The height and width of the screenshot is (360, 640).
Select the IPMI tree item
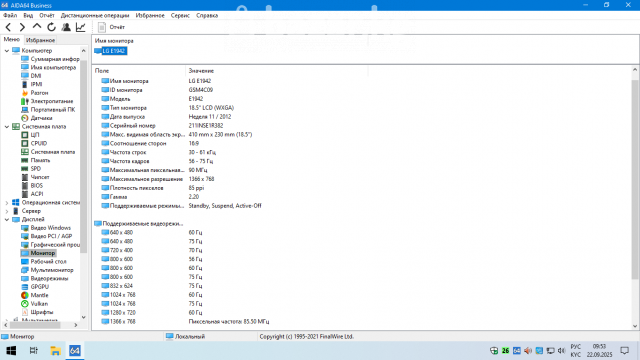pyautogui.click(x=32, y=84)
